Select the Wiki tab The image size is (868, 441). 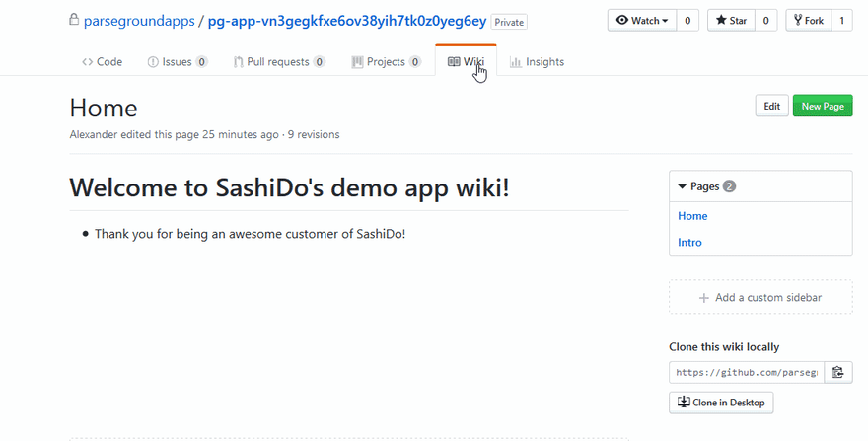(467, 61)
